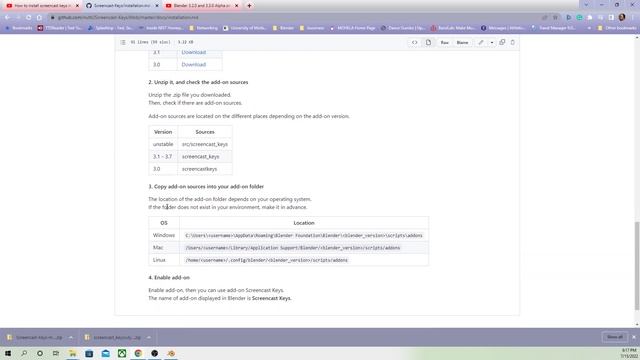The height and width of the screenshot is (360, 640).
Task: Open the Windows Start menu
Action: tap(8, 353)
